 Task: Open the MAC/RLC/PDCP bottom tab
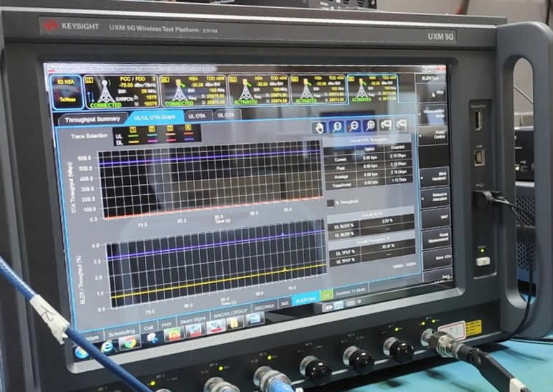[230, 313]
